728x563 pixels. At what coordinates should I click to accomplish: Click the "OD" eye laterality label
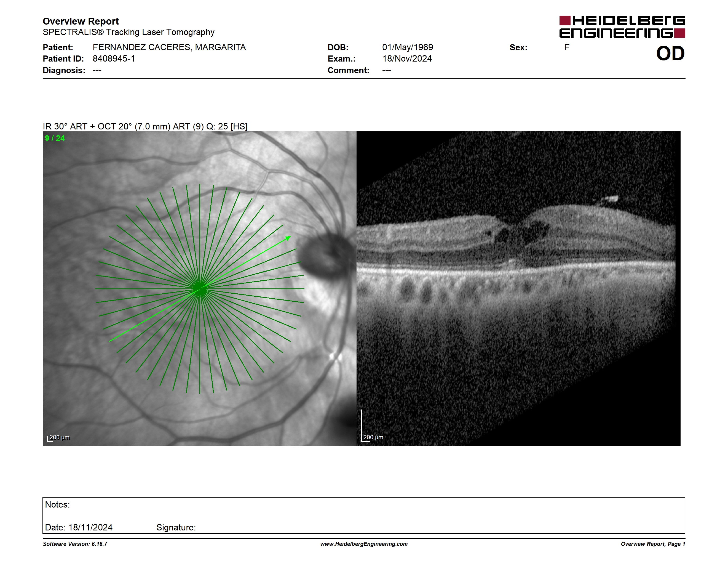(670, 54)
